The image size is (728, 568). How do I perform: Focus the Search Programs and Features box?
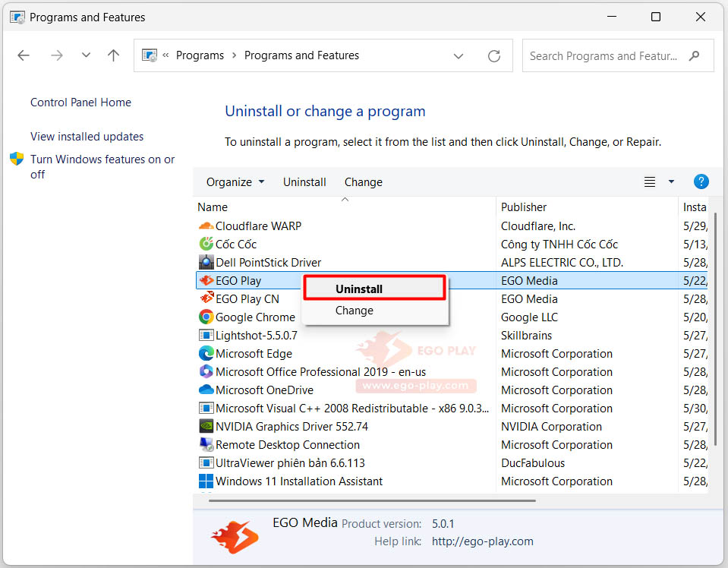(x=617, y=55)
